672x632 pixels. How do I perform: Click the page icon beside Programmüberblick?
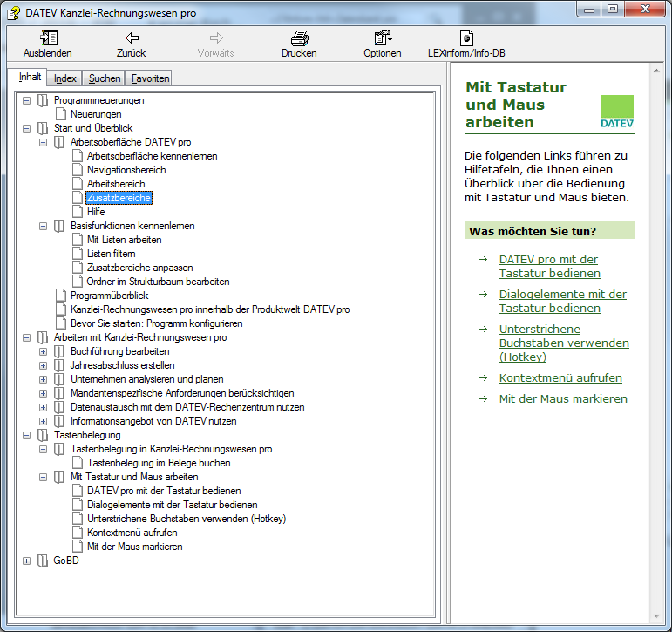[61, 296]
